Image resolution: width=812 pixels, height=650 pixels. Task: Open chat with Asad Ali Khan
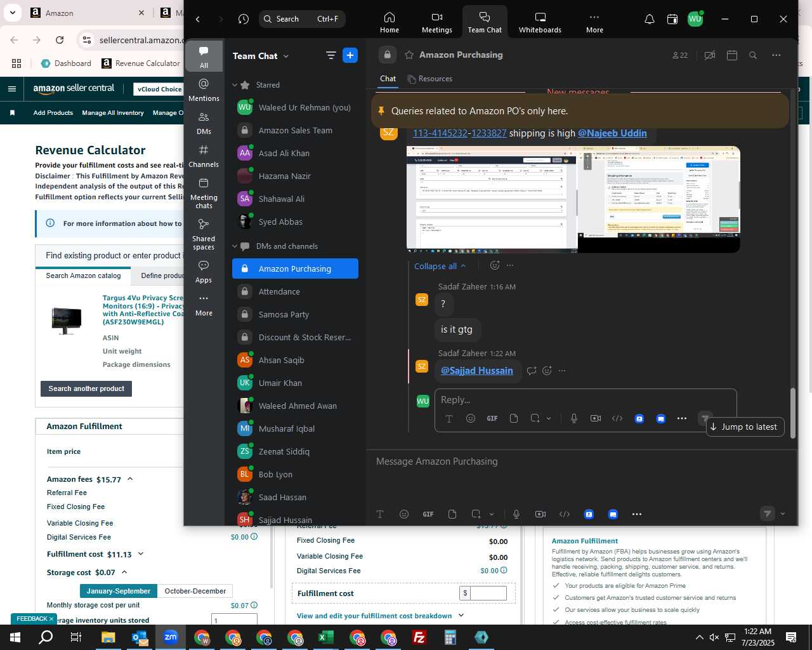295,153
